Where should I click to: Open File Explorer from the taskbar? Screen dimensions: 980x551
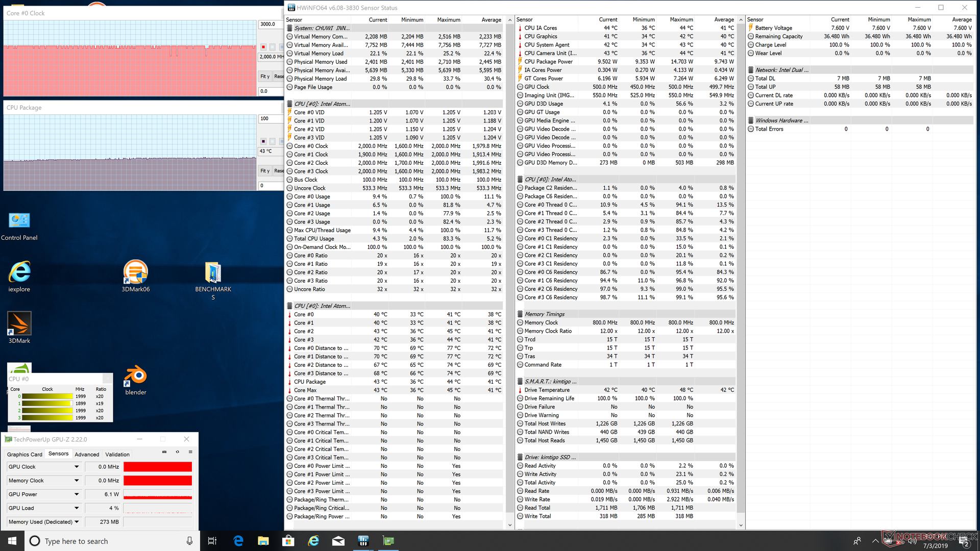click(263, 541)
